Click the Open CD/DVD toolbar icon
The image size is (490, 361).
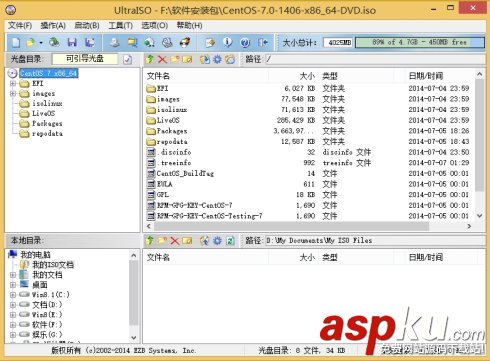coord(54,42)
